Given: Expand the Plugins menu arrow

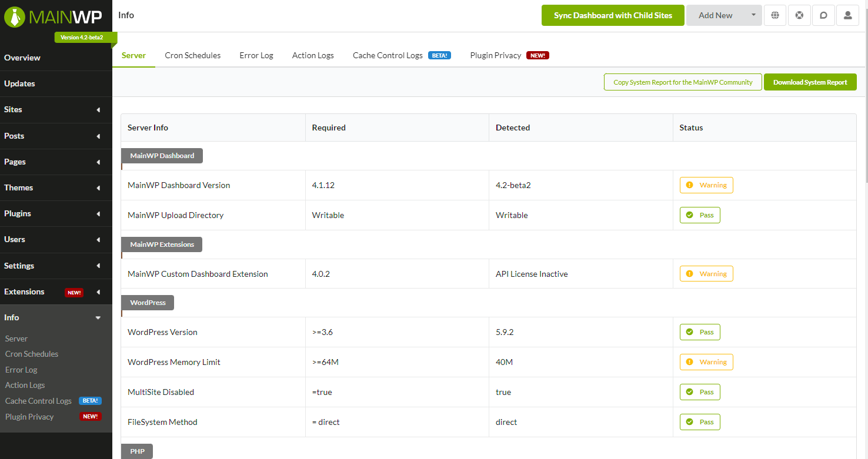Looking at the screenshot, I should coord(98,214).
